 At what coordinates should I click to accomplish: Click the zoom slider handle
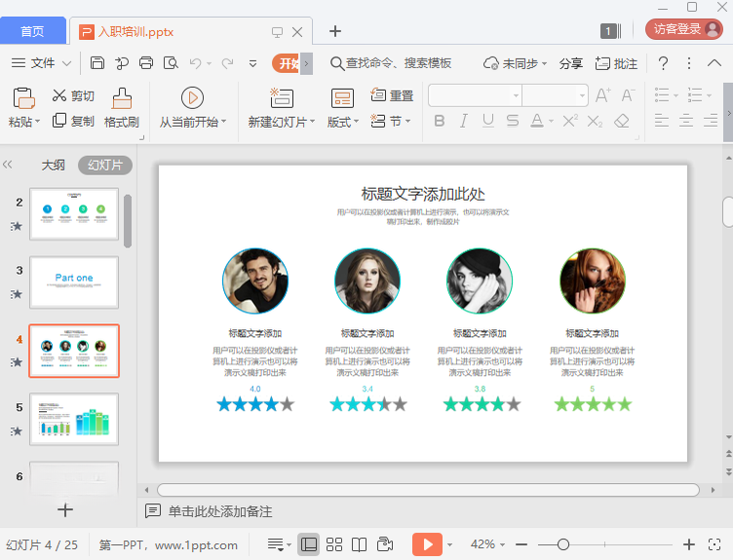coord(563,544)
